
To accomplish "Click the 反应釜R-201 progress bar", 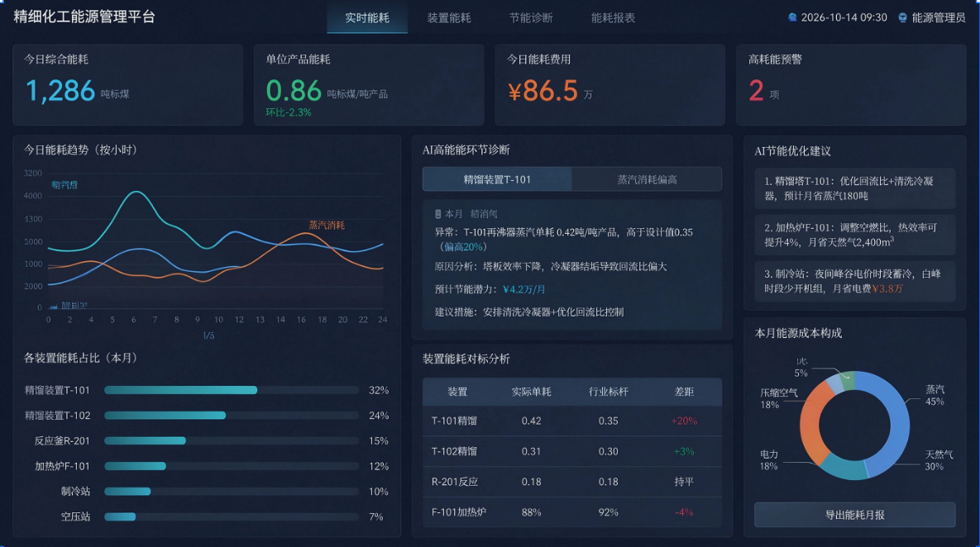I will (232, 440).
